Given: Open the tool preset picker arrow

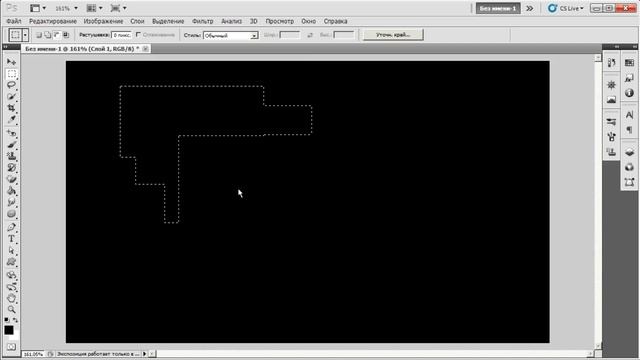Looking at the screenshot, I should [25, 35].
